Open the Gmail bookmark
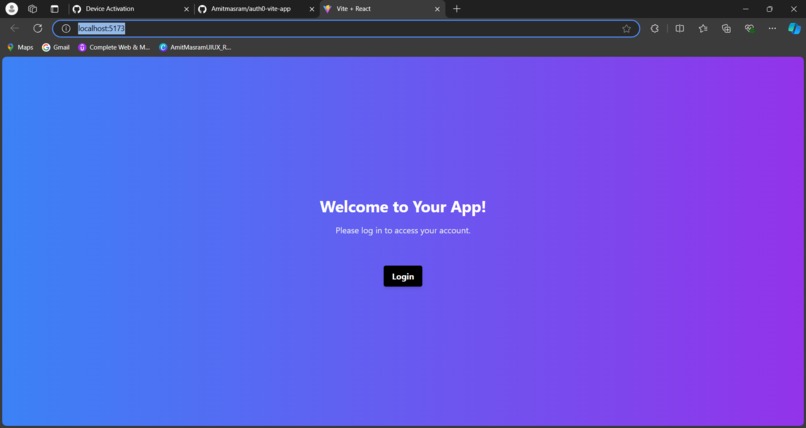 (56, 47)
